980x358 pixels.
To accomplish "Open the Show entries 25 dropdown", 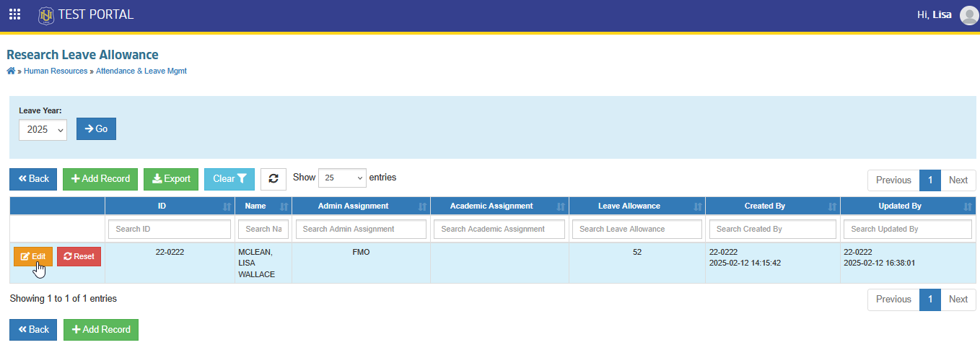I will [x=342, y=178].
